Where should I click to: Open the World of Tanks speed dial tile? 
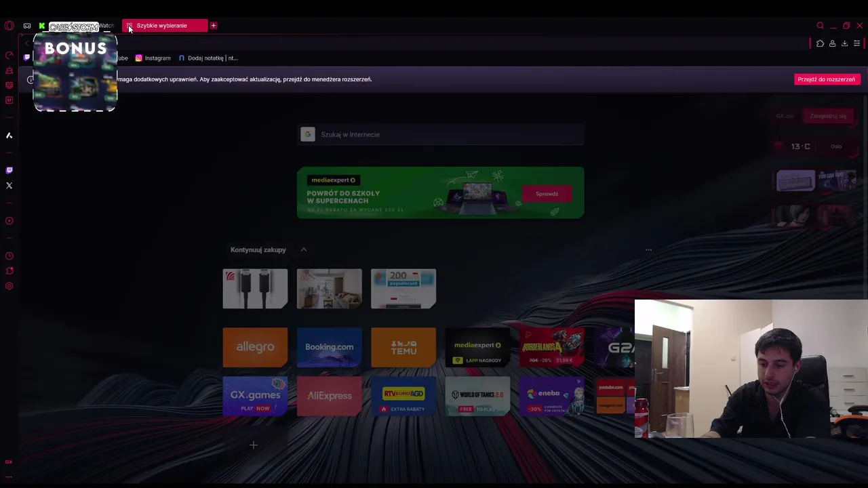pos(477,396)
